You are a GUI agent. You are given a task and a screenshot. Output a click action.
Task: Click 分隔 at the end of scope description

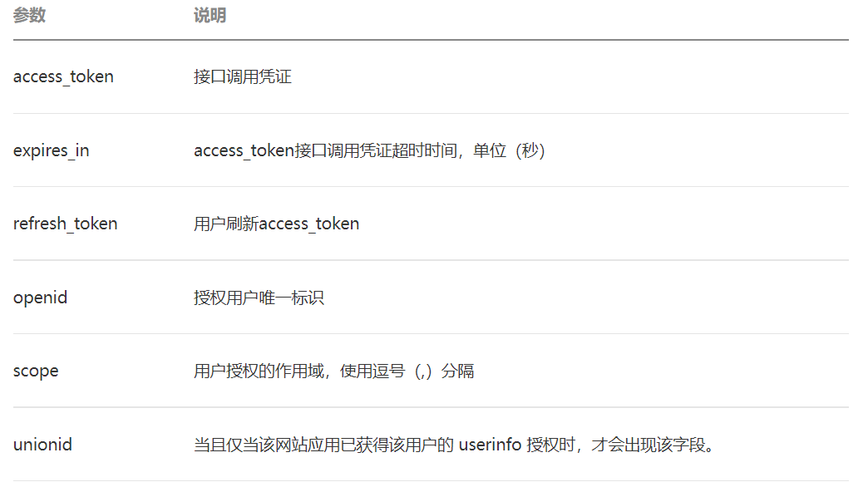[x=458, y=371]
